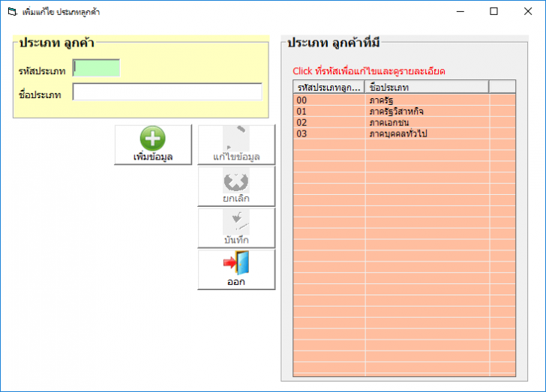
Task: Maximize the window
Action: pyautogui.click(x=493, y=11)
